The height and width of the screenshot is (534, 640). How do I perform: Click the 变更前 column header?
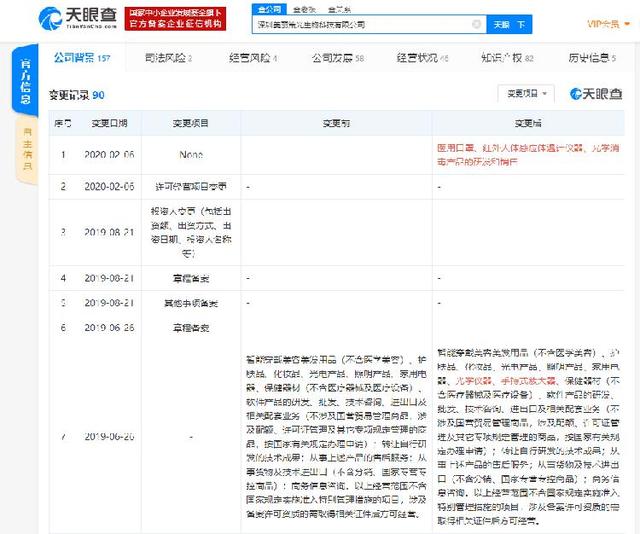click(336, 123)
